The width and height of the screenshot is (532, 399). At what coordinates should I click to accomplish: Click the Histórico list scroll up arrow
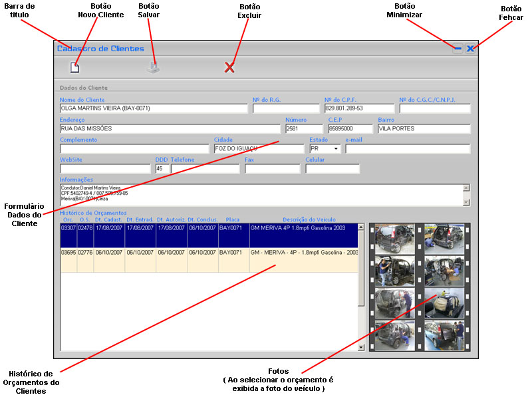point(361,227)
